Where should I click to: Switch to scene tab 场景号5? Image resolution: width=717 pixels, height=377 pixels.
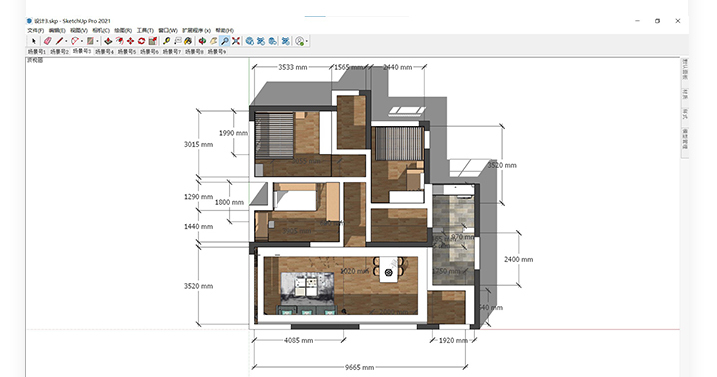(127, 52)
